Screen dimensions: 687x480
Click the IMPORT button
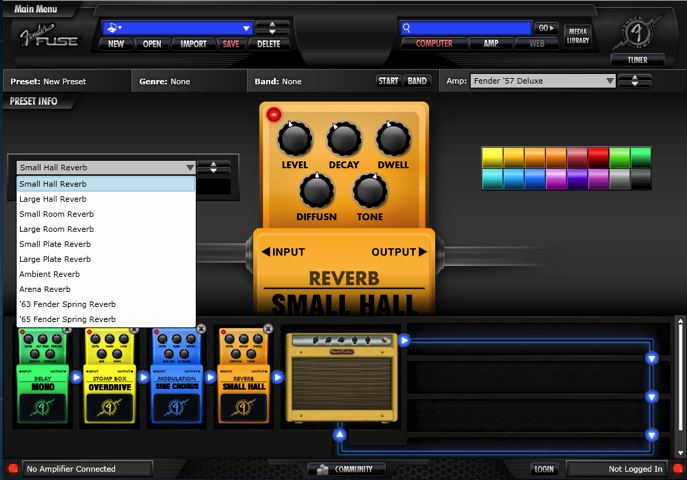[x=193, y=44]
